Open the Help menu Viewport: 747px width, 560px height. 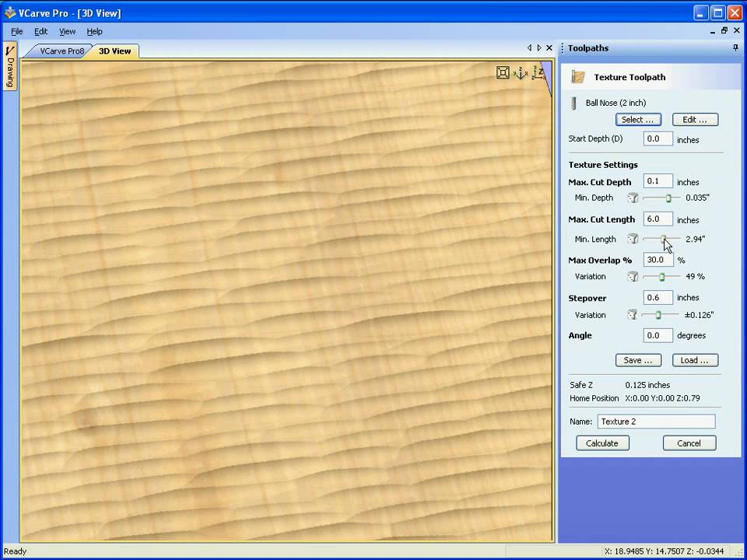pos(94,31)
